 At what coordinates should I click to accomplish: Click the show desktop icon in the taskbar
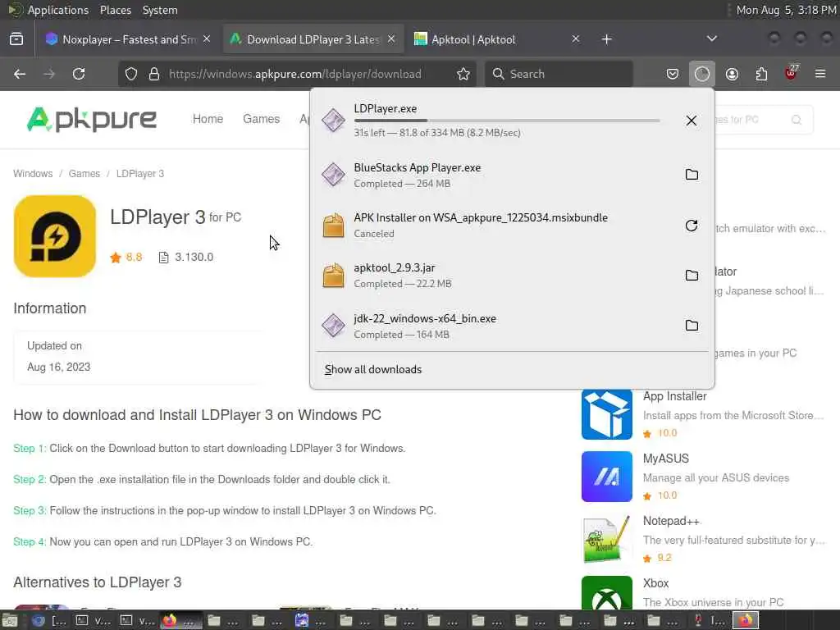(x=9, y=621)
